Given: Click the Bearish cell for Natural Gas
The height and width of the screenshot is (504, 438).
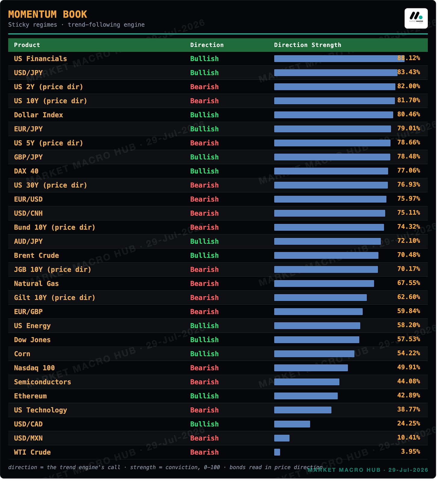Looking at the screenshot, I should pyautogui.click(x=205, y=283).
